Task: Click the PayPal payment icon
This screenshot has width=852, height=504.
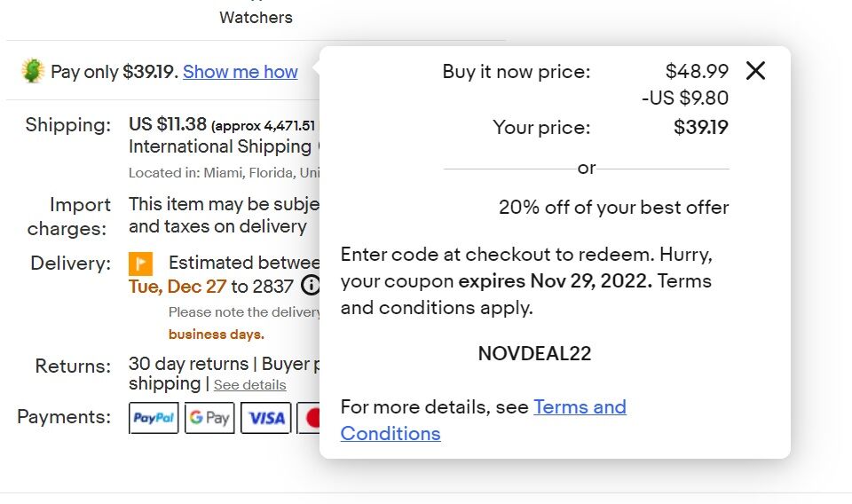Action: [x=154, y=418]
